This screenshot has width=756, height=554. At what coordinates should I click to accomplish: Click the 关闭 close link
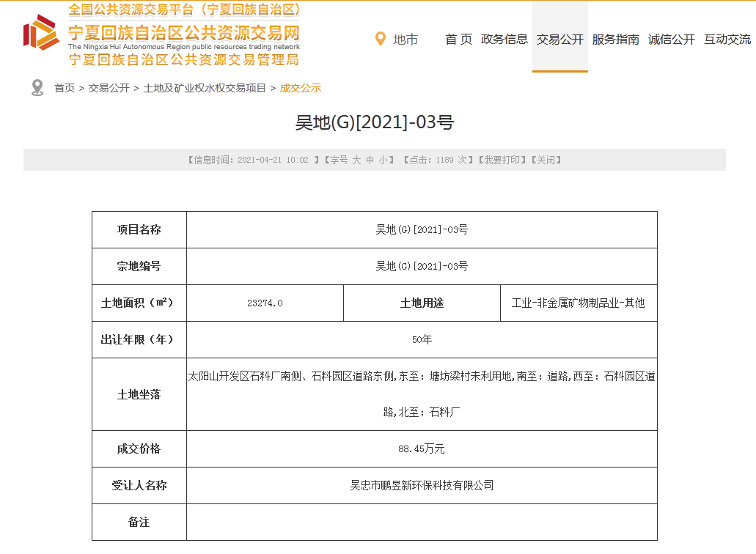pyautogui.click(x=546, y=160)
